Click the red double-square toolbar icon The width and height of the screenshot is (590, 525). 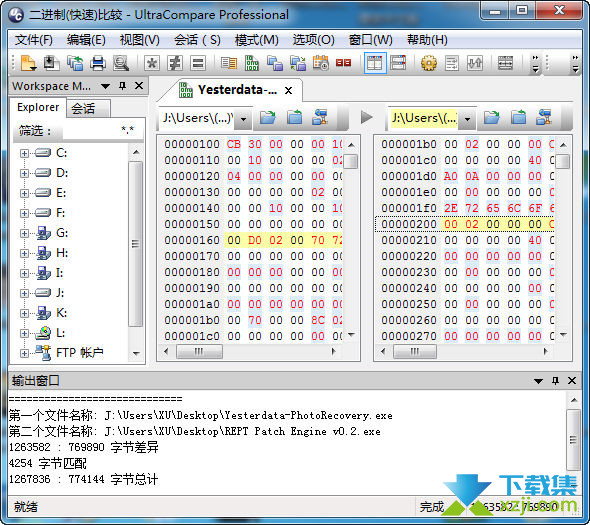coord(343,63)
